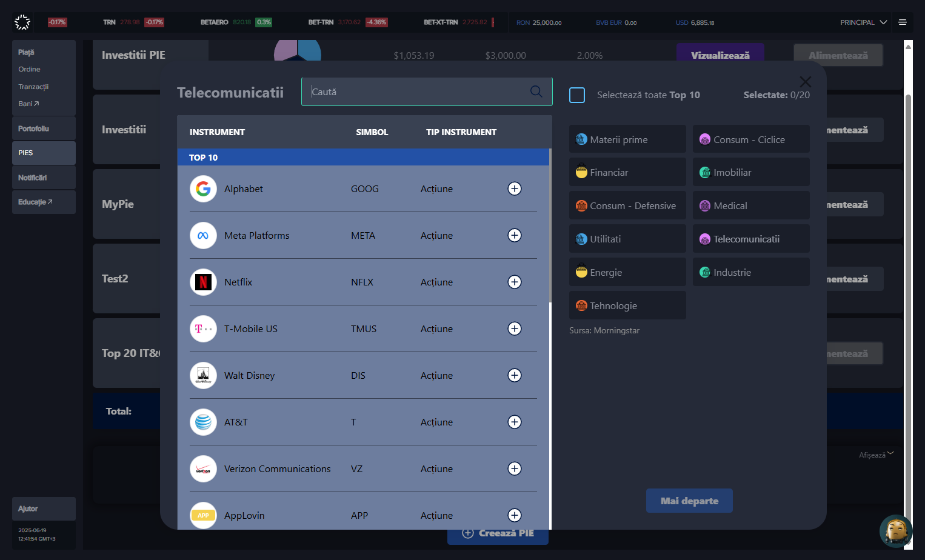
Task: Open Piață in the sidebar
Action: (26, 52)
